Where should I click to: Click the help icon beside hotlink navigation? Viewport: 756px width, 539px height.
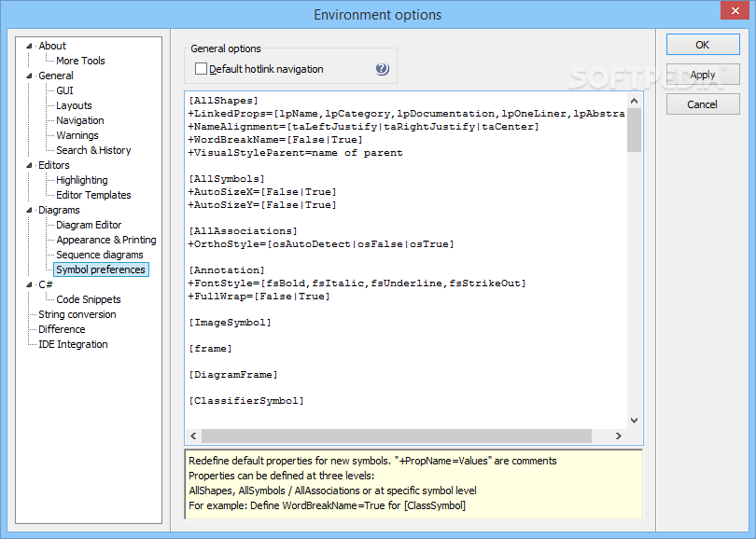click(x=382, y=68)
